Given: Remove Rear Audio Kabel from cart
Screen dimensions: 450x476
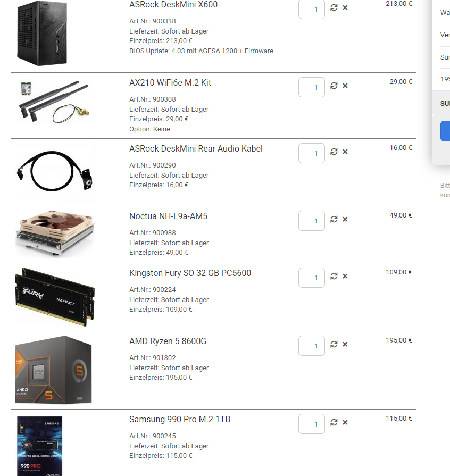Looking at the screenshot, I should 345,152.
